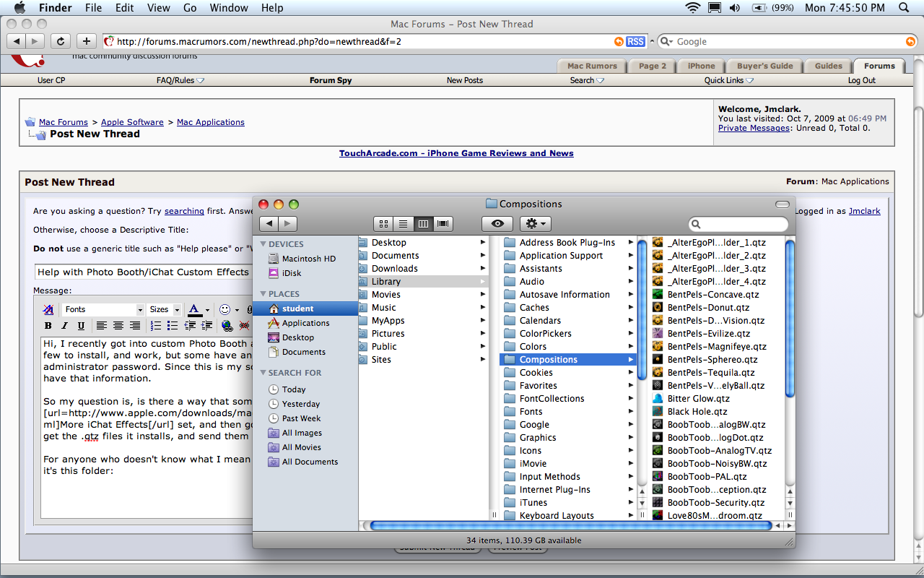This screenshot has width=924, height=578.
Task: Open Spotlight search in menu bar
Action: click(x=905, y=8)
